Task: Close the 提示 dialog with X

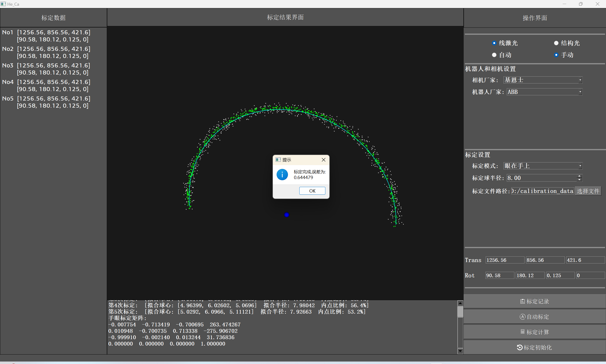Action: [x=323, y=160]
